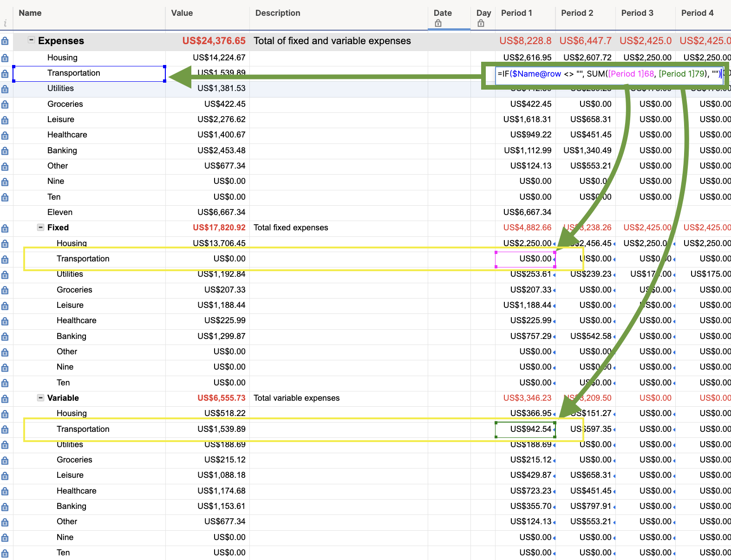This screenshot has width=731, height=560.
Task: Click lock icon on US$1,381.53 Utilities row
Action: coord(5,89)
